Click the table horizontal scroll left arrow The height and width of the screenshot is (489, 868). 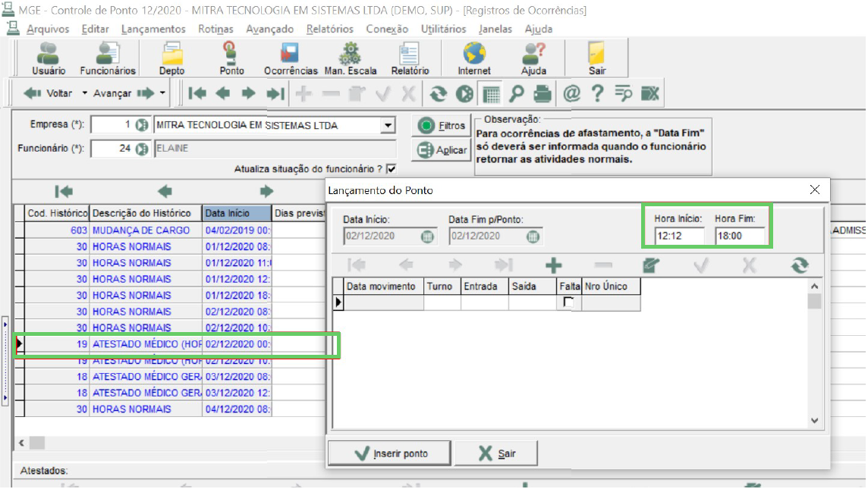pyautogui.click(x=21, y=443)
